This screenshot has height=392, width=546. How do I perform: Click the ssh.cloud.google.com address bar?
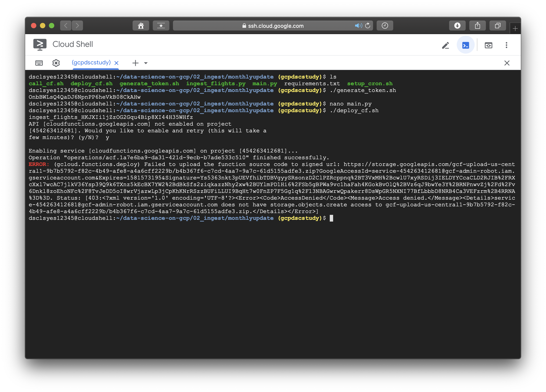[x=273, y=26]
